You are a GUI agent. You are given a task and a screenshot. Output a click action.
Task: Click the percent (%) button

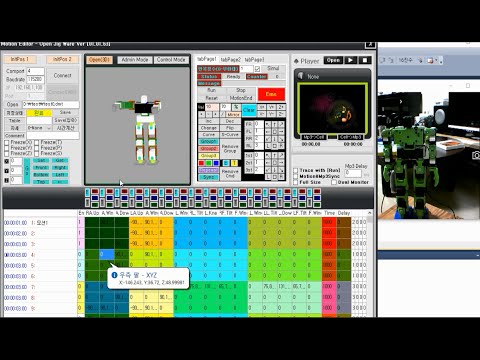pyautogui.click(x=236, y=107)
